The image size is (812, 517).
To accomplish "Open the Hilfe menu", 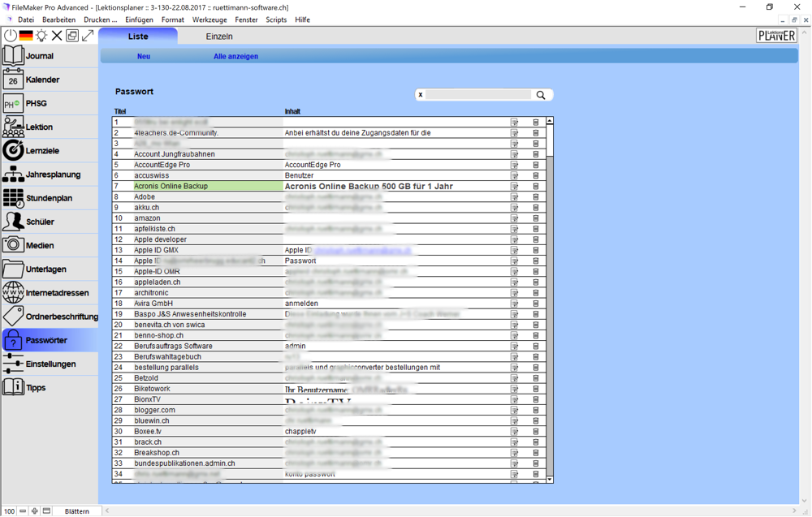I will tap(302, 19).
